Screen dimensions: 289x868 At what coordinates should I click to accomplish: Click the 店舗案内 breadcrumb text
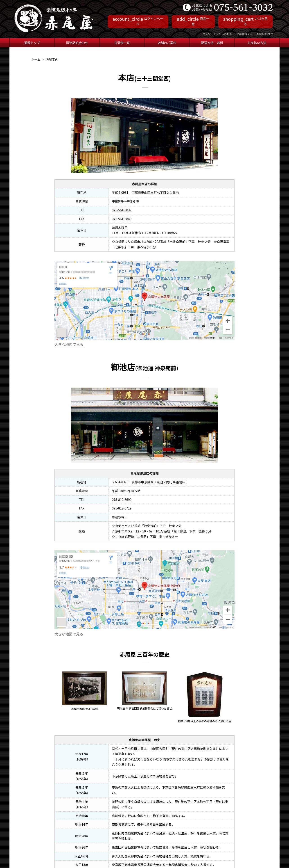[x=52, y=60]
